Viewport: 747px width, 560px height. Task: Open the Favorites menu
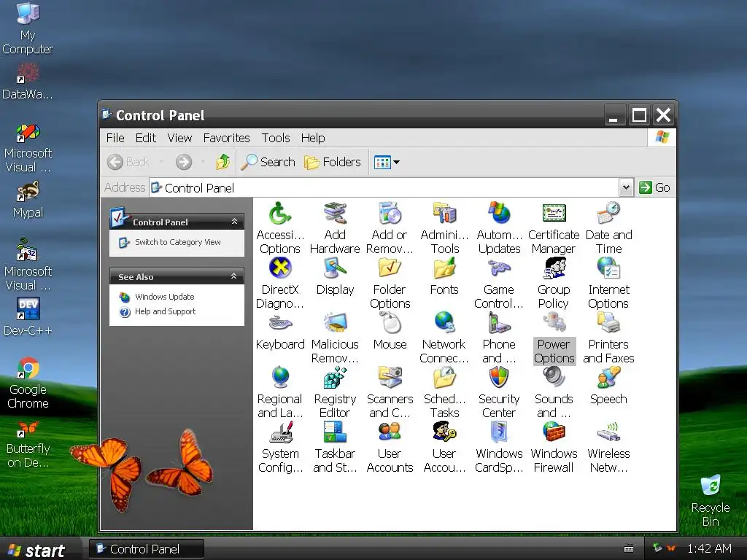(226, 138)
